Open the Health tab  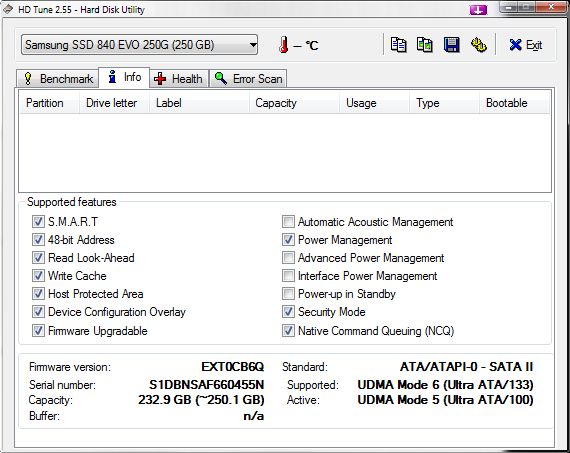coord(178,79)
